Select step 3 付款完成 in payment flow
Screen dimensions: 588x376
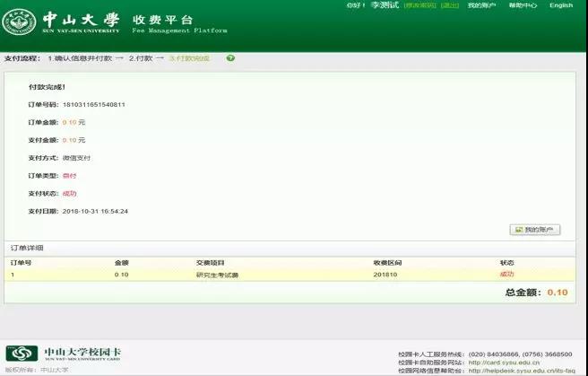(189, 58)
